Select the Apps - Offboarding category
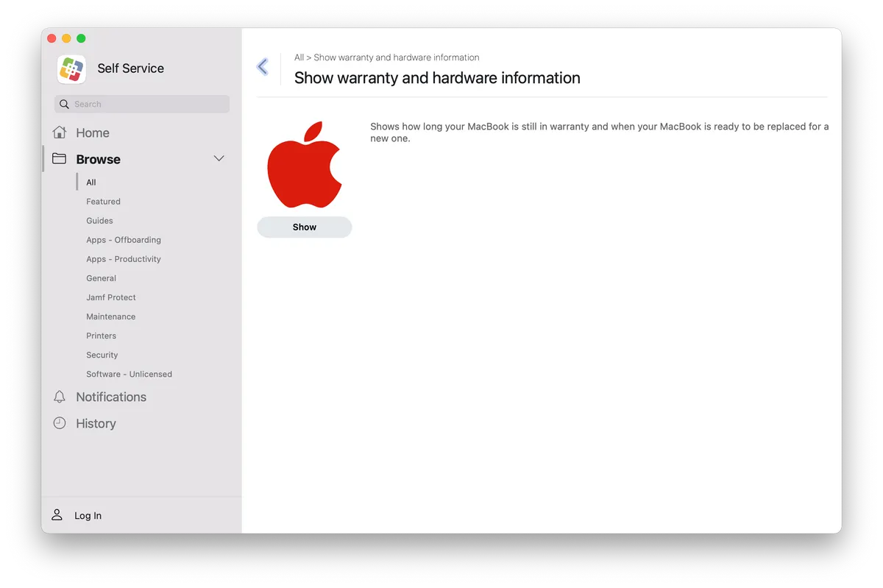Image resolution: width=883 pixels, height=588 pixels. tap(124, 240)
